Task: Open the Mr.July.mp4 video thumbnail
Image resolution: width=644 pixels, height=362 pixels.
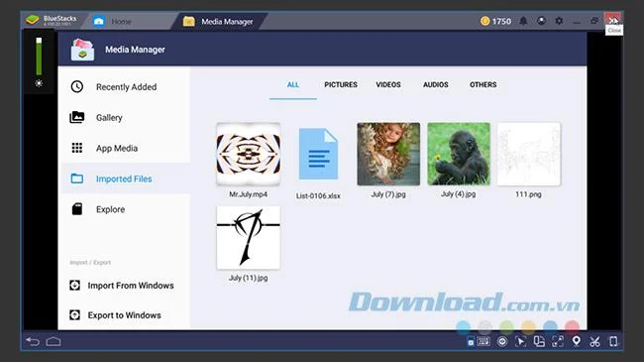Action: pos(249,154)
